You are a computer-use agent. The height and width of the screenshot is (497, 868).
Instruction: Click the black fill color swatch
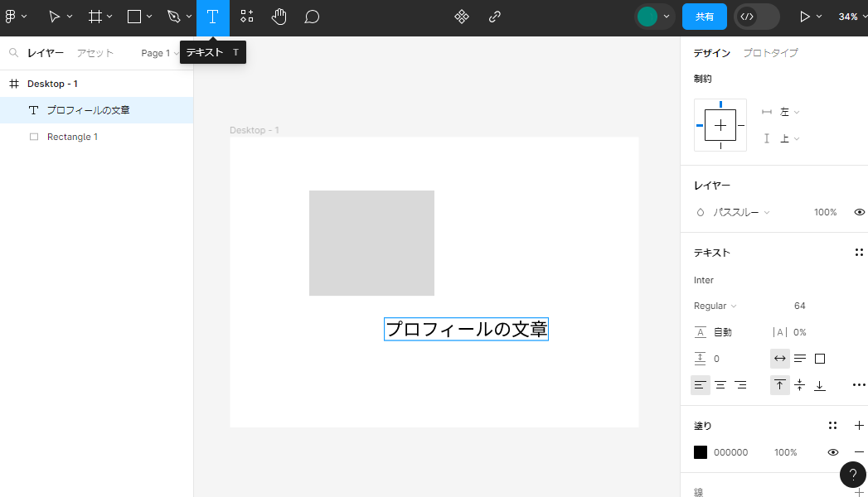coord(701,452)
